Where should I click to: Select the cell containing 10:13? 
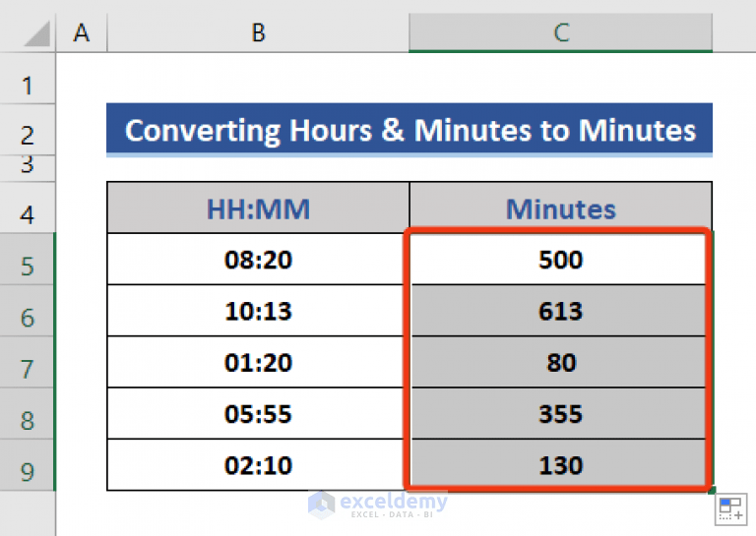[258, 311]
